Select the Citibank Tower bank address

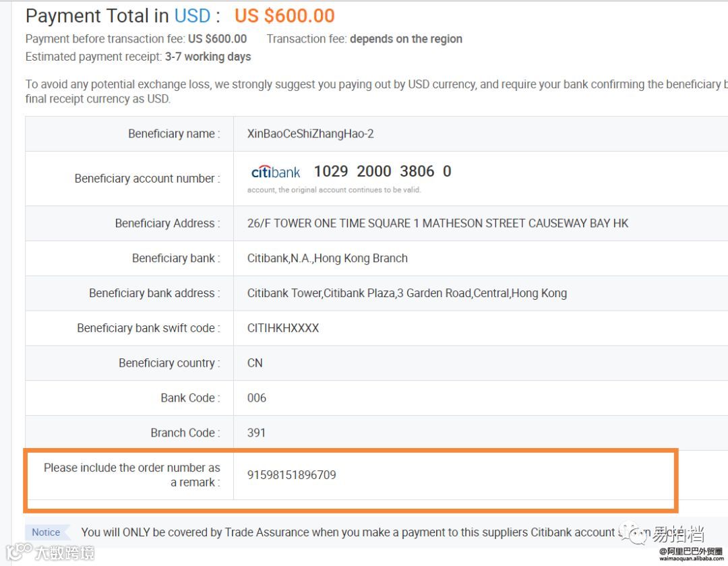pyautogui.click(x=406, y=293)
